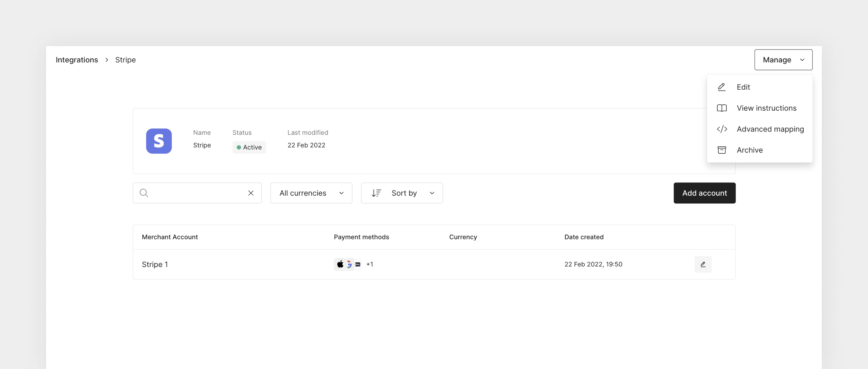Choose Edit from the Manage menu
This screenshot has height=369, width=868.
click(759, 87)
